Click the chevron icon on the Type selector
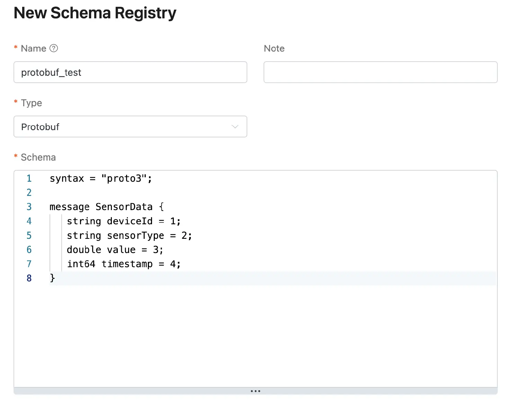The image size is (532, 406). click(235, 127)
